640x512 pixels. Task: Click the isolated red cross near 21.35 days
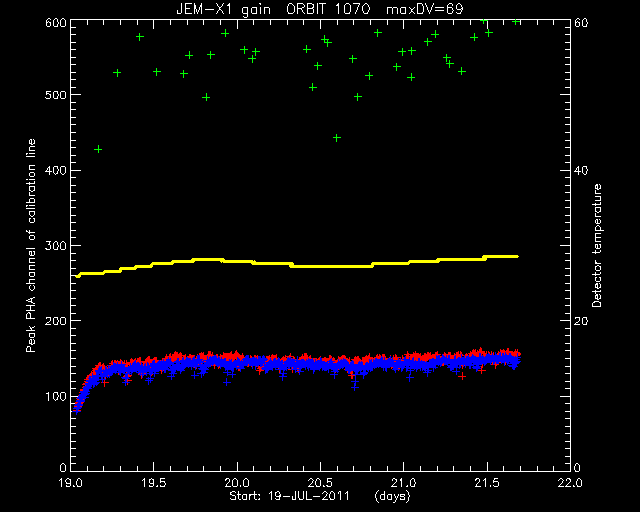click(462, 376)
